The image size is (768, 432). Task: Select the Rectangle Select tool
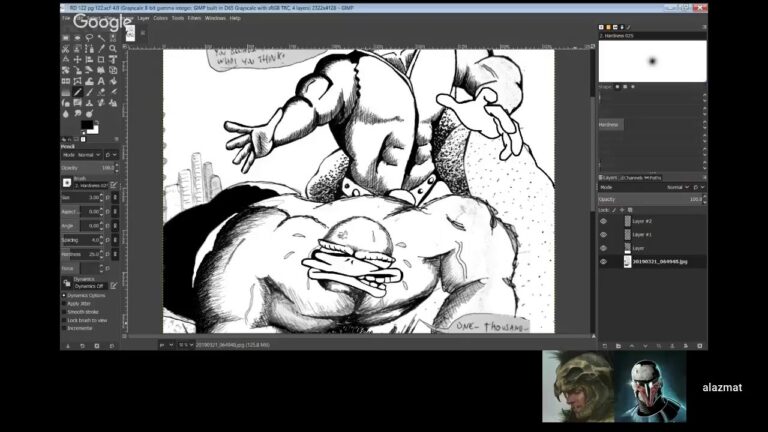coord(66,38)
